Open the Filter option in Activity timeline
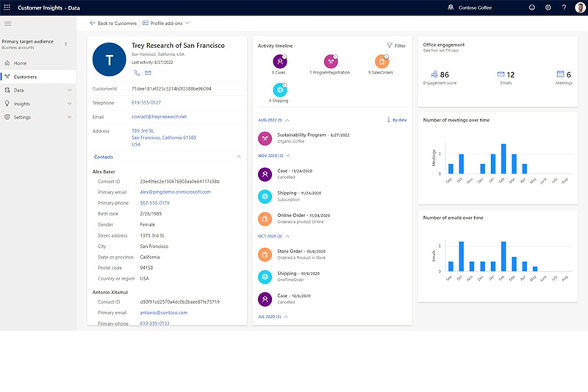 click(x=396, y=46)
